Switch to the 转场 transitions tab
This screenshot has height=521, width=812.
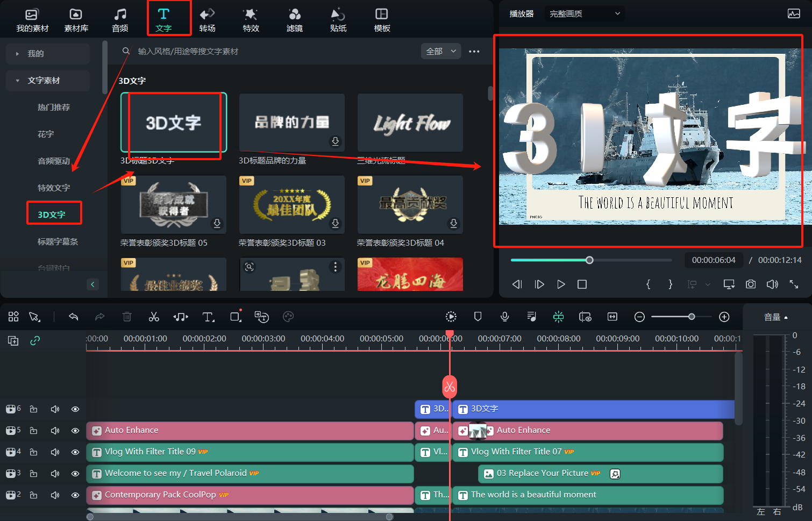(207, 18)
